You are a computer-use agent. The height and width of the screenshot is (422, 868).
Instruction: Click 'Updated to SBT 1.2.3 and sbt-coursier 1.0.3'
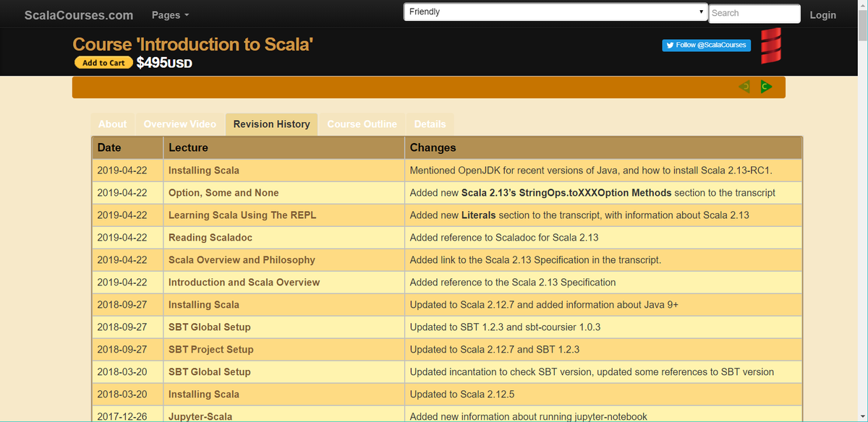(x=505, y=327)
